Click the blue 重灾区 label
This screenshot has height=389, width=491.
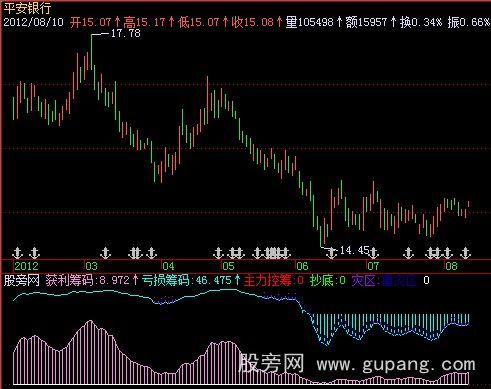[399, 280]
